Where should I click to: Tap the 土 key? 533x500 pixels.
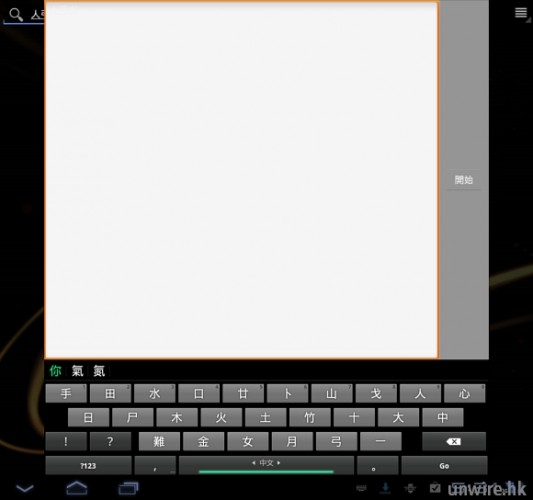tap(265, 417)
